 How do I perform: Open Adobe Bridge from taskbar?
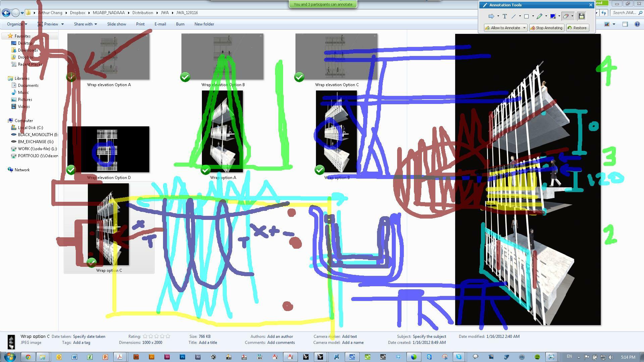[136, 357]
